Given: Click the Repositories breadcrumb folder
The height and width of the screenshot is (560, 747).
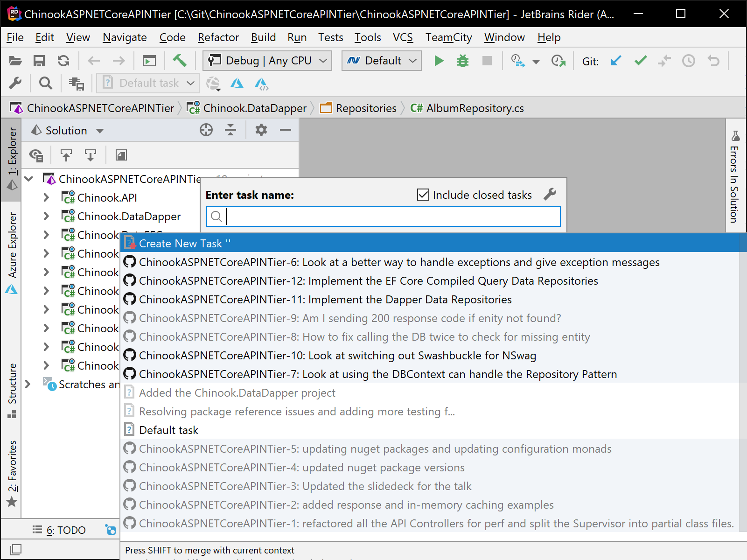Looking at the screenshot, I should tap(358, 108).
